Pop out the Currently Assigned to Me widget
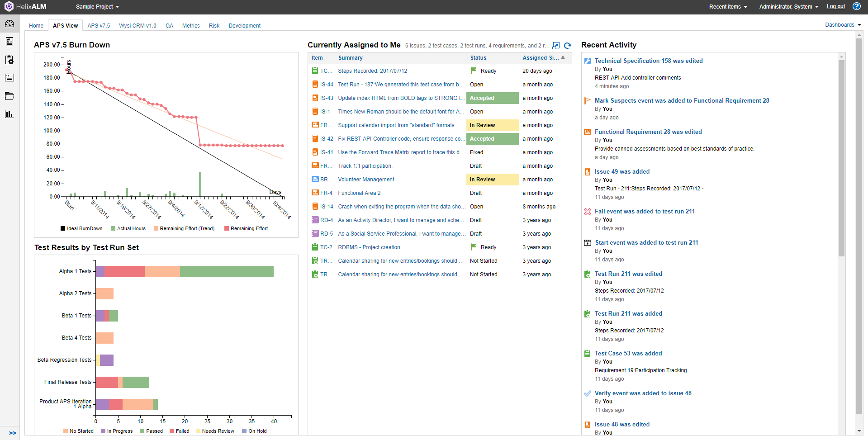868x440 pixels. tap(556, 45)
